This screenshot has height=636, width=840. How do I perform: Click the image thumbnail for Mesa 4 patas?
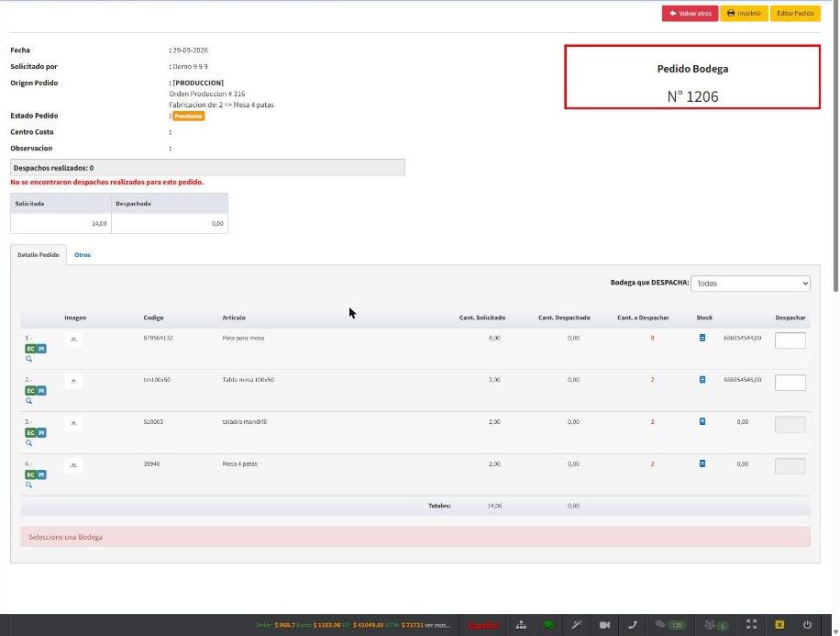tap(73, 465)
